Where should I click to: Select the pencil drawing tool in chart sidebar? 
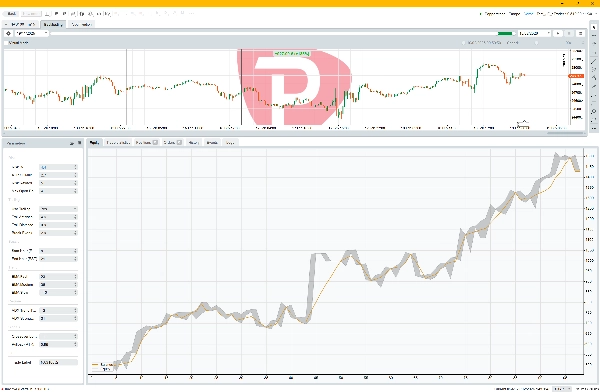[594, 86]
